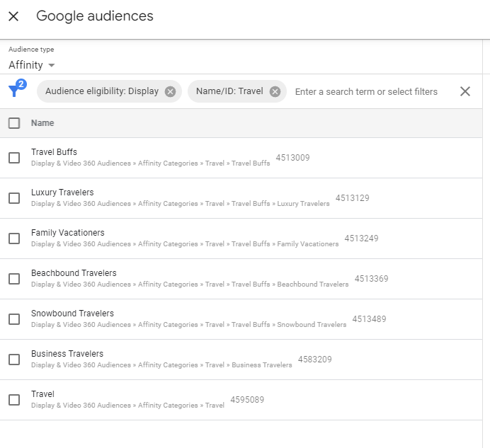Click the Snowbound Travelers title
Screen dimensions: 490x448
tap(72, 313)
